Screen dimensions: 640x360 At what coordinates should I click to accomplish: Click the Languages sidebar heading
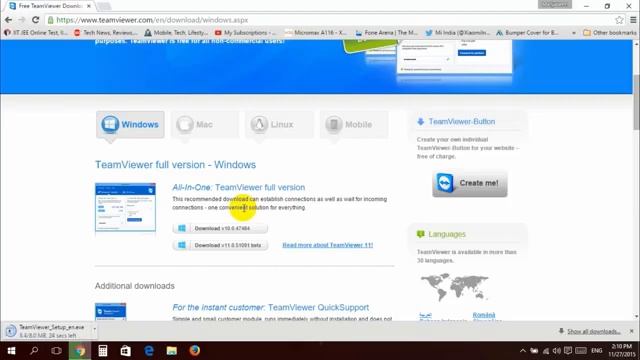[447, 234]
